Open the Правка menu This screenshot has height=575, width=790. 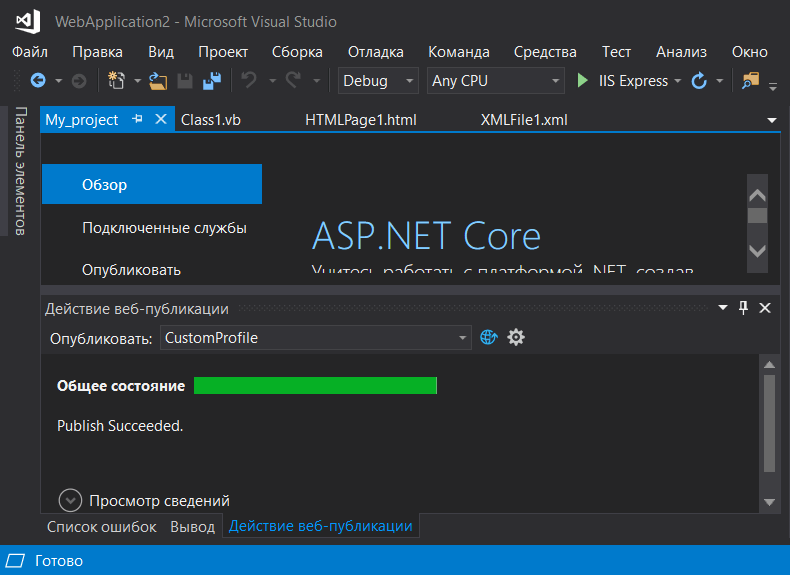coord(97,52)
